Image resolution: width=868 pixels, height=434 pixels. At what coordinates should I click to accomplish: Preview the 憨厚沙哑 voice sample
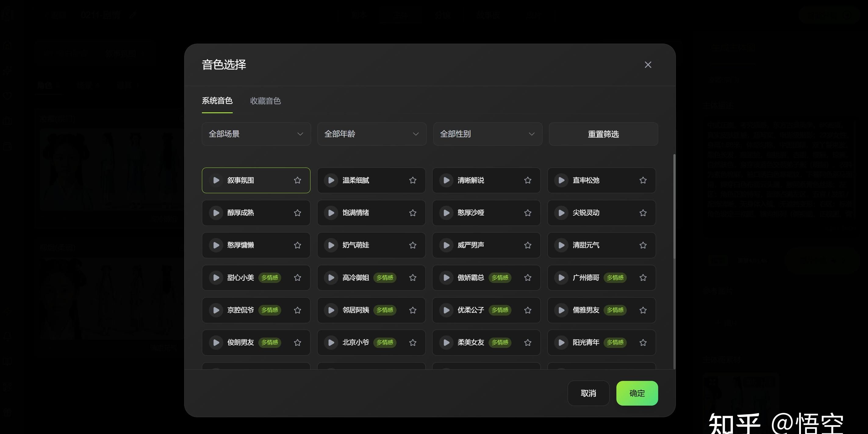click(x=446, y=213)
